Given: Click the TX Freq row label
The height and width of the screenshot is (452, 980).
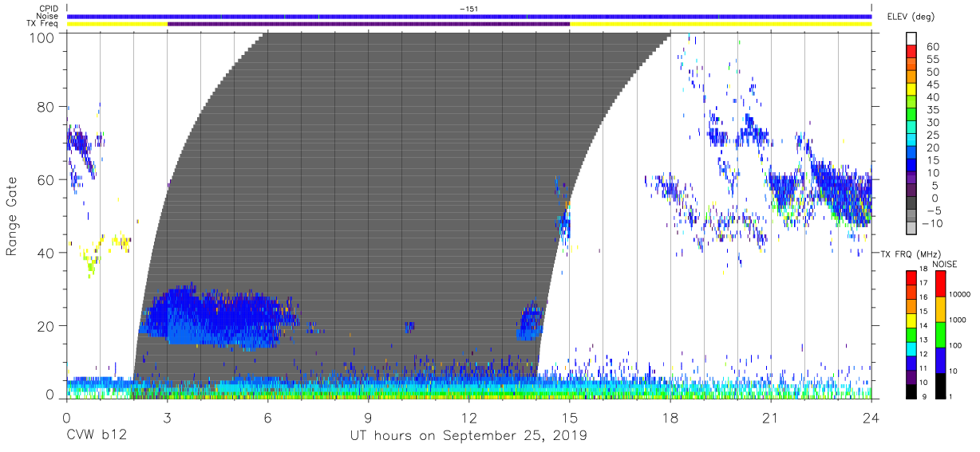Looking at the screenshot, I should tap(42, 24).
